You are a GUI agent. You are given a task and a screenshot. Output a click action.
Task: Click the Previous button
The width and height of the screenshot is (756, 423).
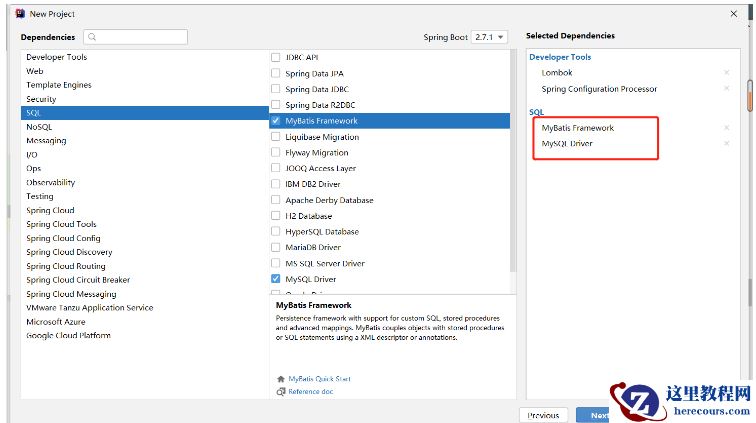click(543, 415)
